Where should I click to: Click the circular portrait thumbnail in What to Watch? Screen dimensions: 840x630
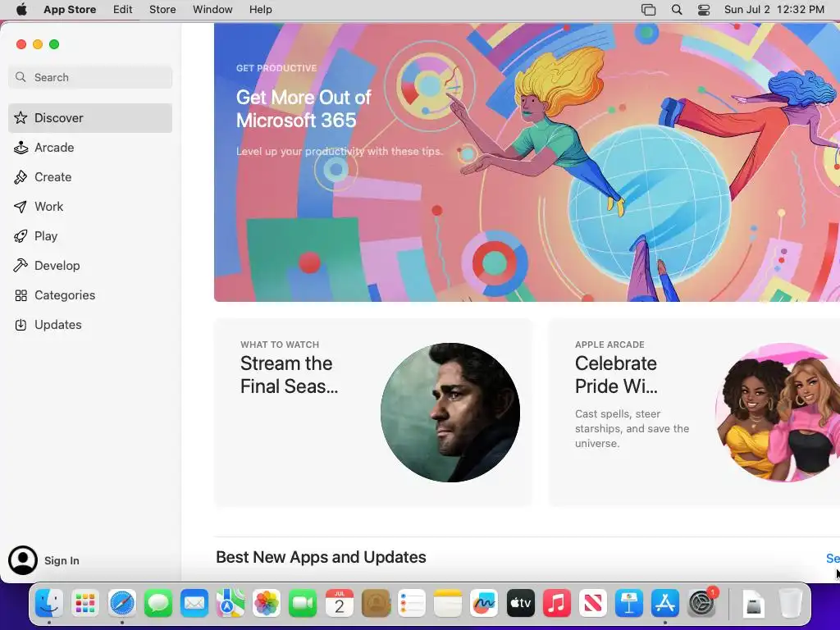click(450, 413)
